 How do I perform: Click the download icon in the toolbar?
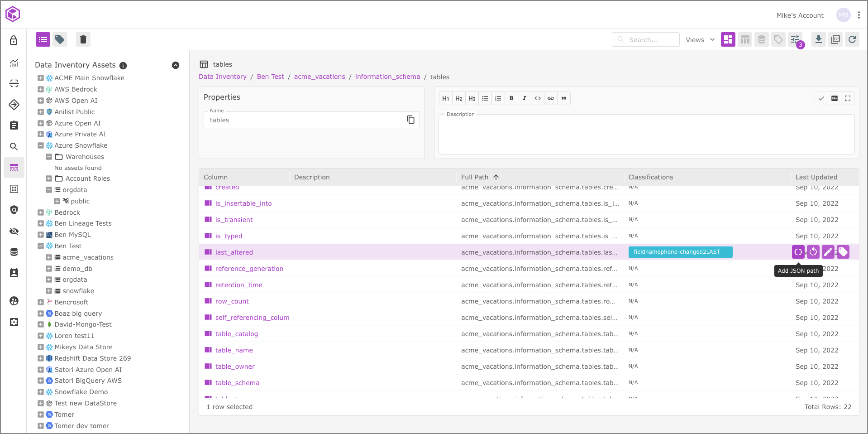coord(818,39)
